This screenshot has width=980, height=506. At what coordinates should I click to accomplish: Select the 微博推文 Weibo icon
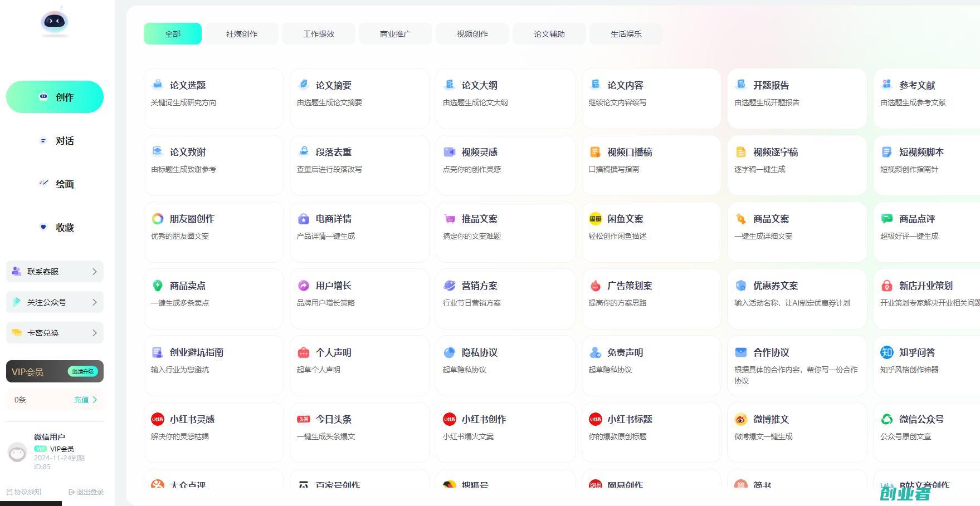[740, 419]
